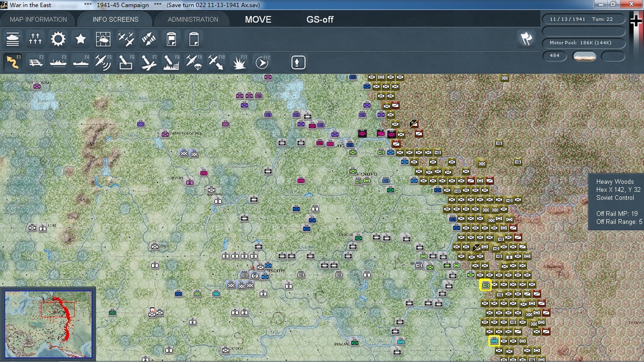Show the losses screen with crosses icon
Image resolution: width=644 pixels, height=362 pixels.
point(35,39)
